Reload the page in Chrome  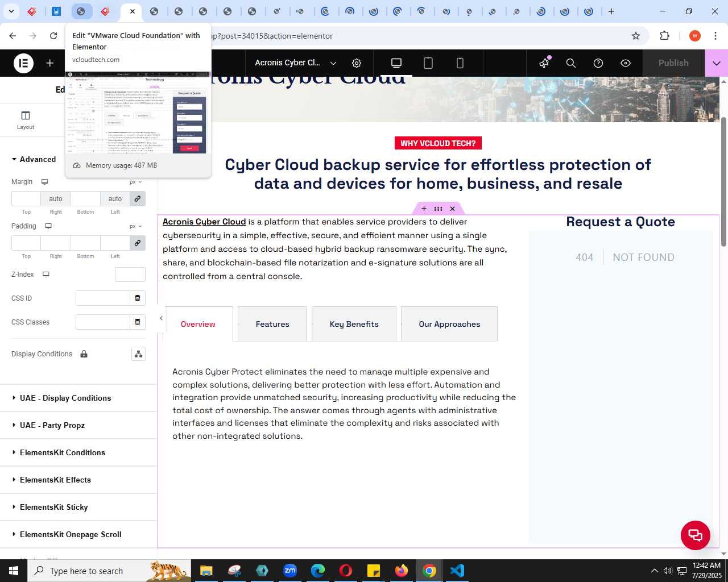tap(53, 36)
